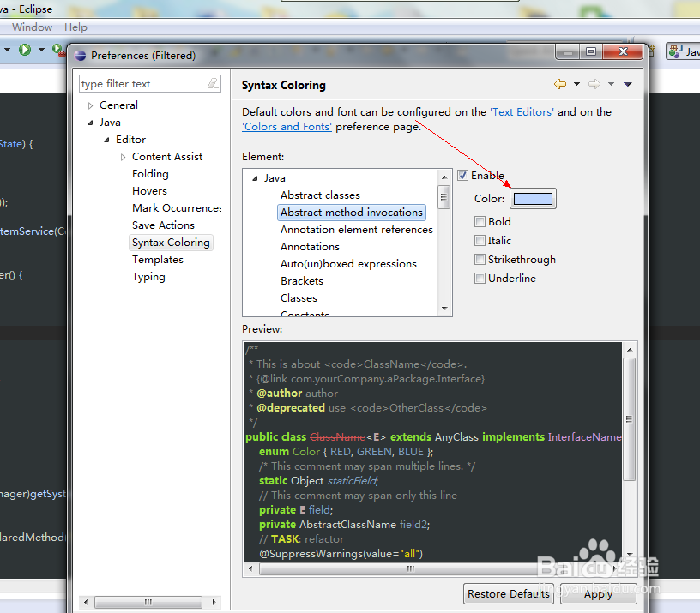This screenshot has width=700, height=613.
Task: Select Folding preference page
Action: point(150,174)
